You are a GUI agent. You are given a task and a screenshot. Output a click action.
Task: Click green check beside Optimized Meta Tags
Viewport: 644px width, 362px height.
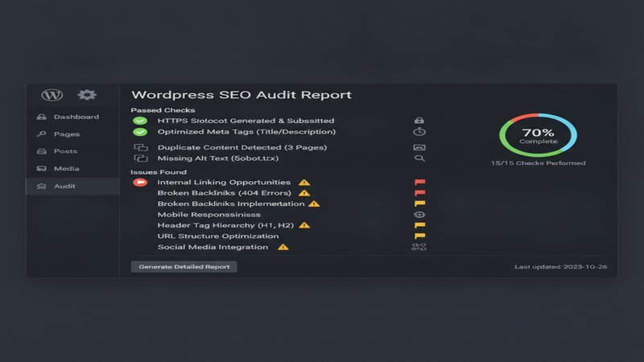(140, 132)
